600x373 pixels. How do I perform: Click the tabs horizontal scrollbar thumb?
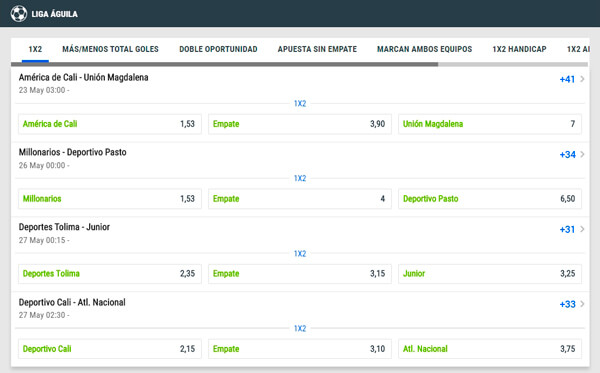tap(225, 64)
